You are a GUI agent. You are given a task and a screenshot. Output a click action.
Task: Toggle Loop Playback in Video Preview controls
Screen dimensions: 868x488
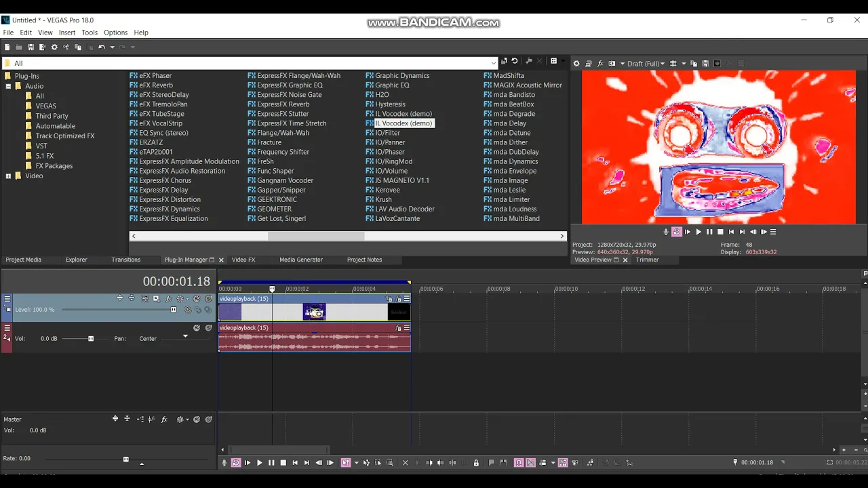coord(676,232)
